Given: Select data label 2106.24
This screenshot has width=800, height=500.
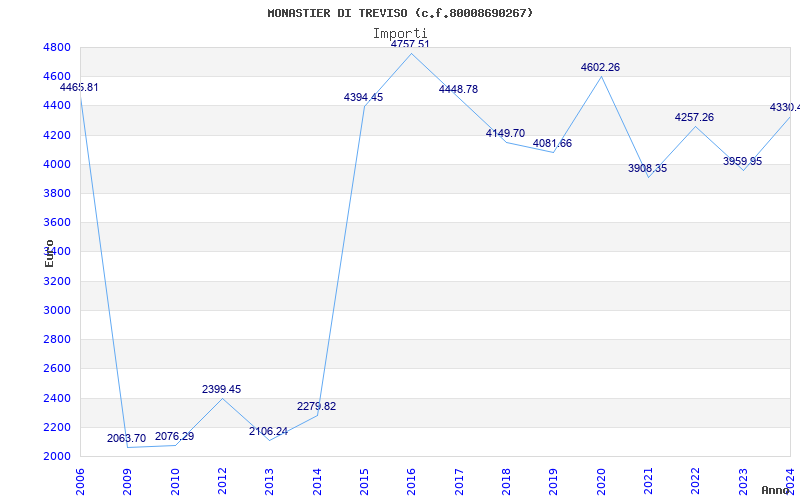Looking at the screenshot, I should coord(268,431).
